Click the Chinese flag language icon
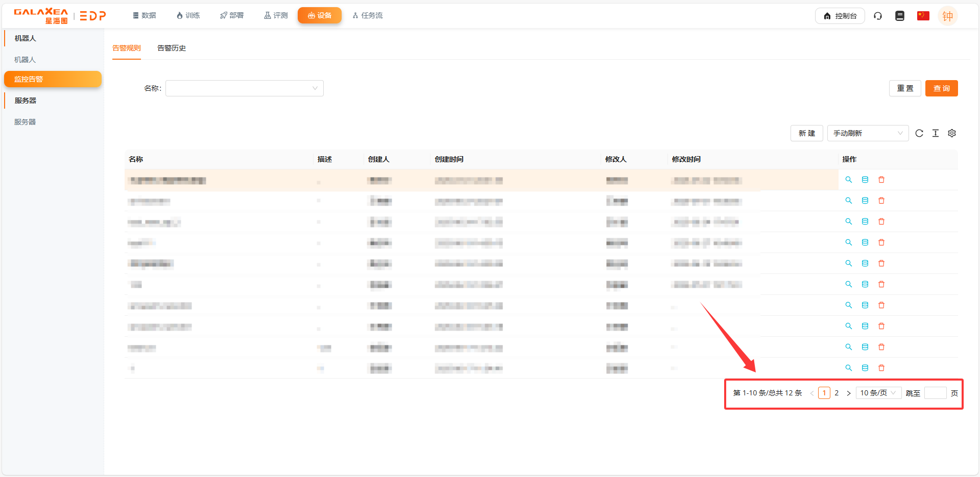980x477 pixels. (923, 16)
